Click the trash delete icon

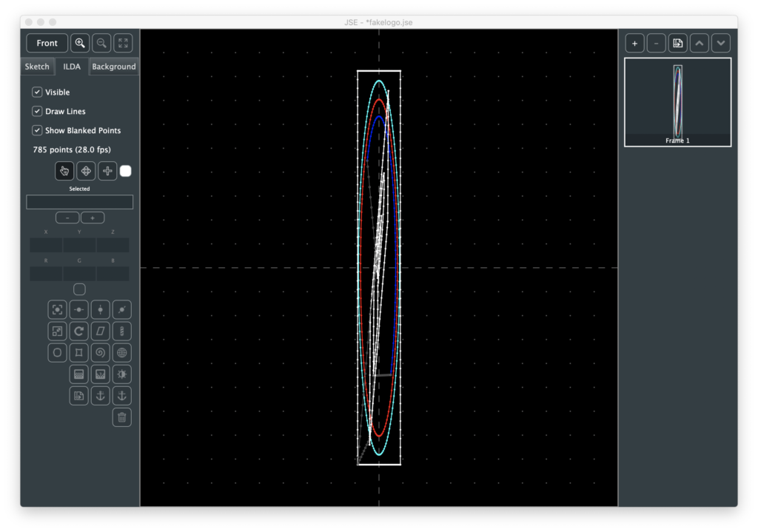coord(122,417)
